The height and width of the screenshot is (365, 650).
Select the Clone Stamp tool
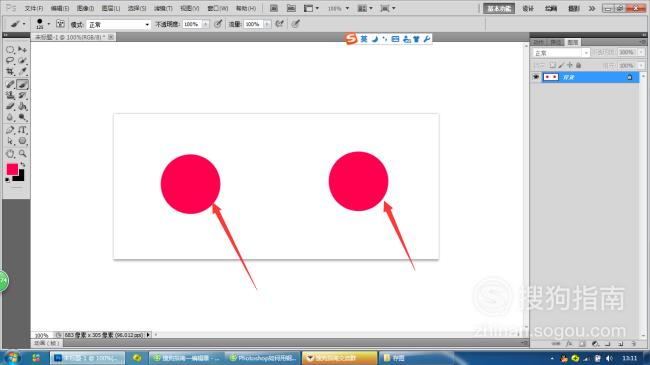10,95
